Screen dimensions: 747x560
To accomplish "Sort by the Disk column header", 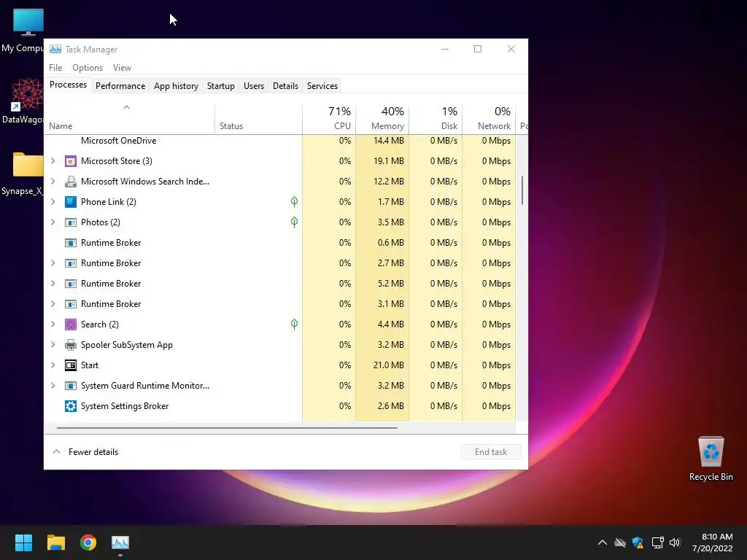I will 436,118.
